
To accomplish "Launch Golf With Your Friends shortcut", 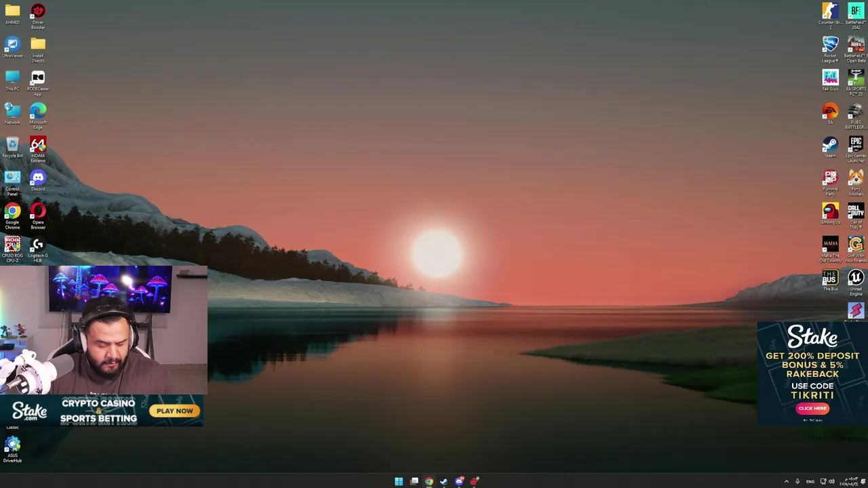I will point(856,249).
